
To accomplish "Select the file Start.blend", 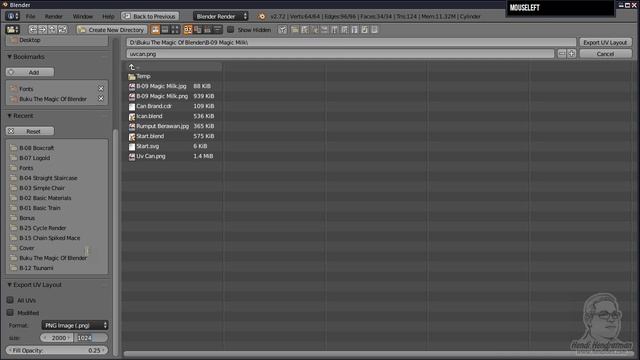I will (150, 136).
